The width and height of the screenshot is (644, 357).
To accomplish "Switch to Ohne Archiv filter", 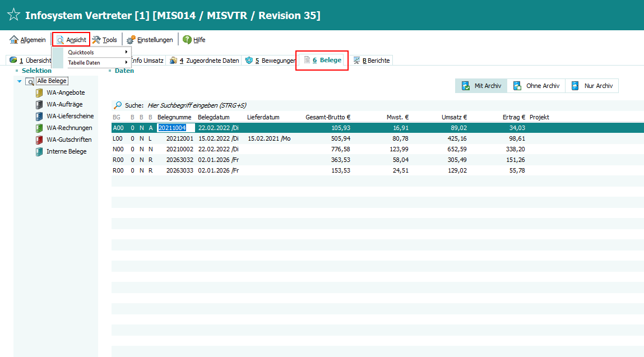I will coord(536,86).
